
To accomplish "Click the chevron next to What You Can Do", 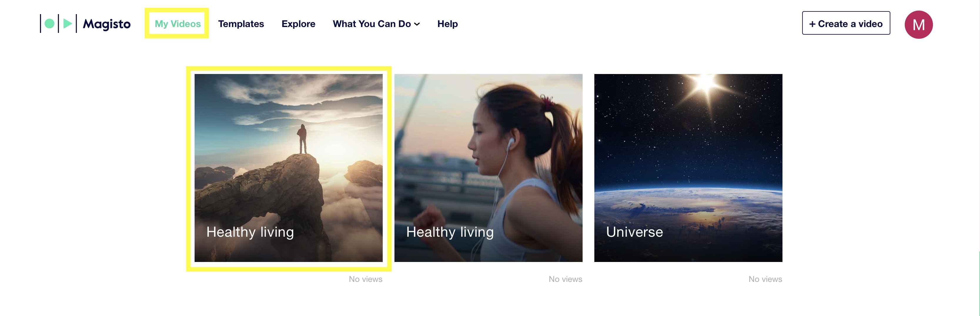I will [417, 24].
